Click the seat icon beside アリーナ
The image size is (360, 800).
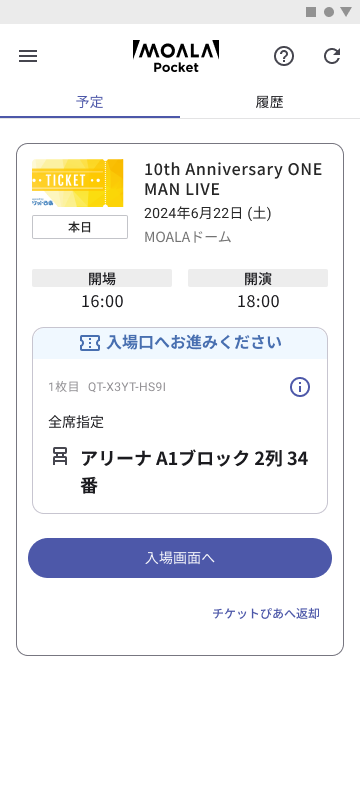point(60,456)
